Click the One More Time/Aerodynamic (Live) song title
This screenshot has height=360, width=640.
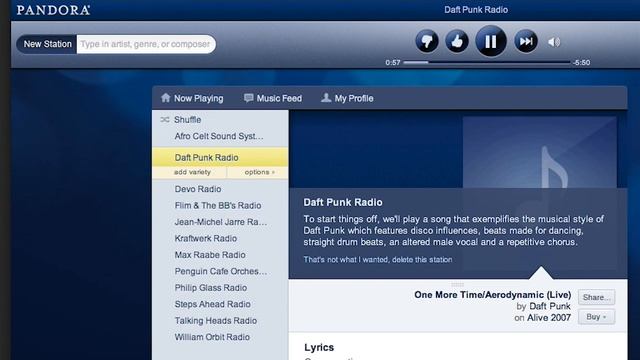tap(493, 295)
